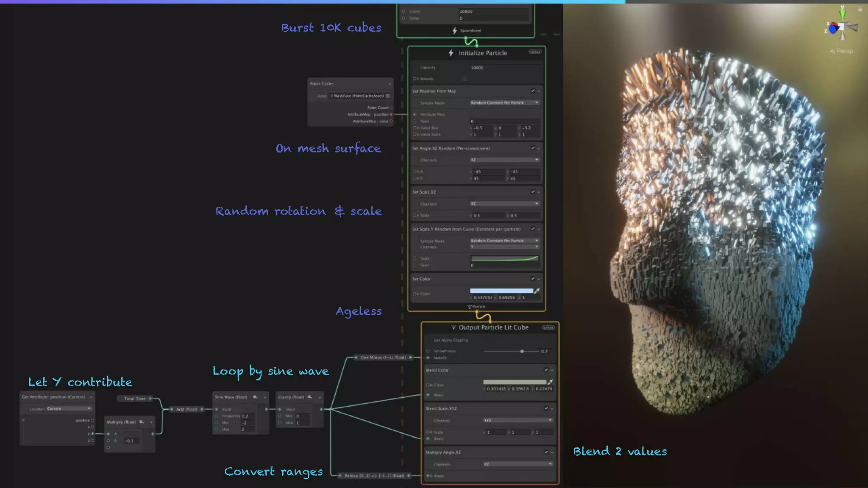Image resolution: width=868 pixels, height=488 pixels.
Task: Disable the Set Position from Map block checkbox
Action: (x=533, y=91)
